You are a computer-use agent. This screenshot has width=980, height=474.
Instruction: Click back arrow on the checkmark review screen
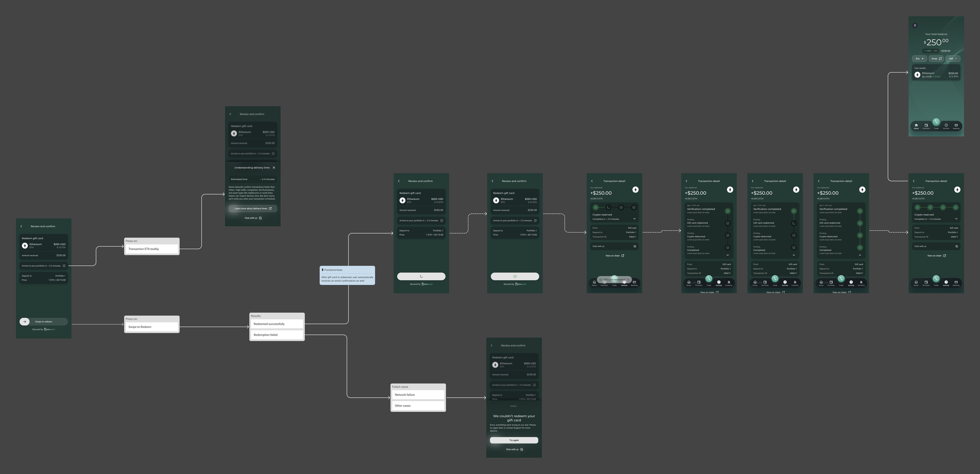(x=493, y=181)
